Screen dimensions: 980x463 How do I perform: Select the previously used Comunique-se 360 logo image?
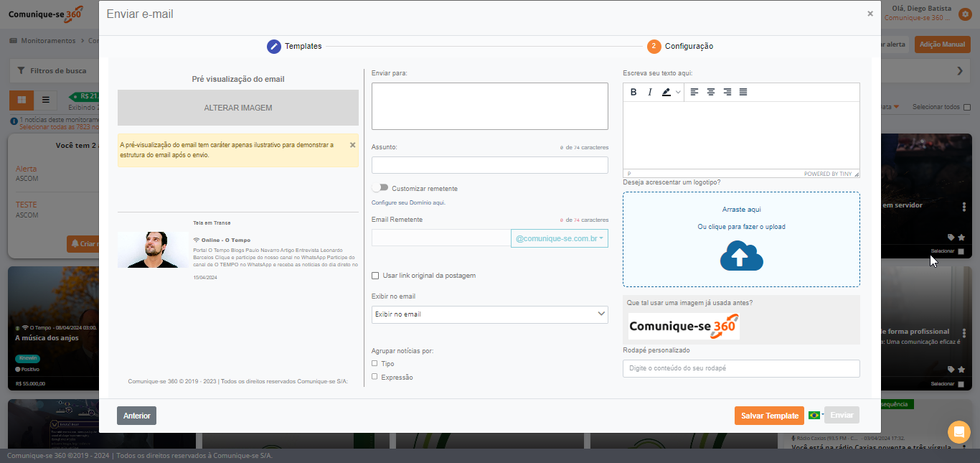684,326
